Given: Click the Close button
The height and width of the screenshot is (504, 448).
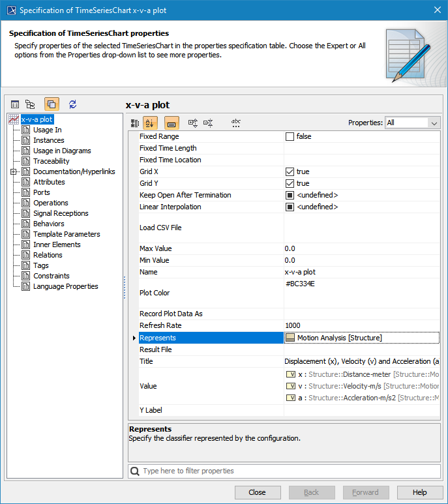Looking at the screenshot, I should [x=258, y=492].
